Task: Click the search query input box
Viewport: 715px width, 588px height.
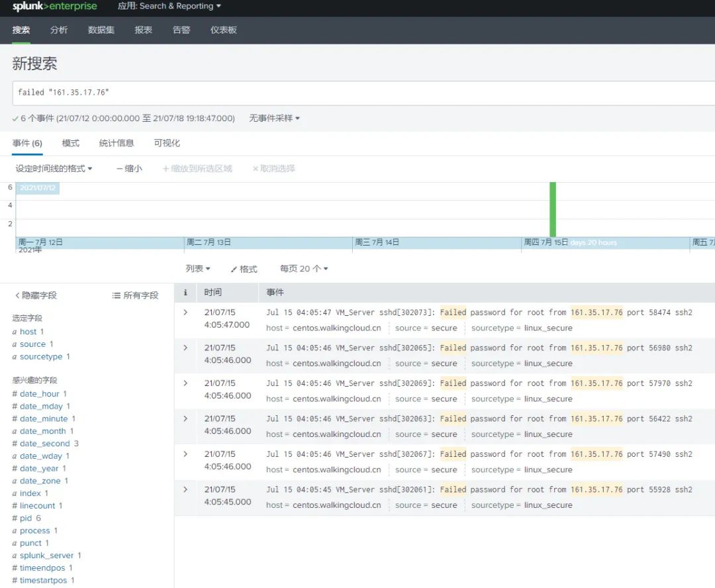Action: (364, 93)
